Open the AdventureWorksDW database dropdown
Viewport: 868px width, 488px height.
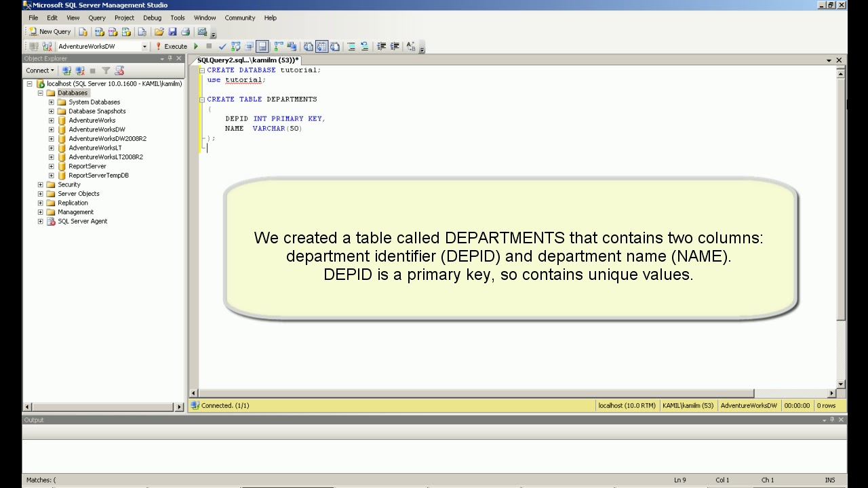point(144,47)
